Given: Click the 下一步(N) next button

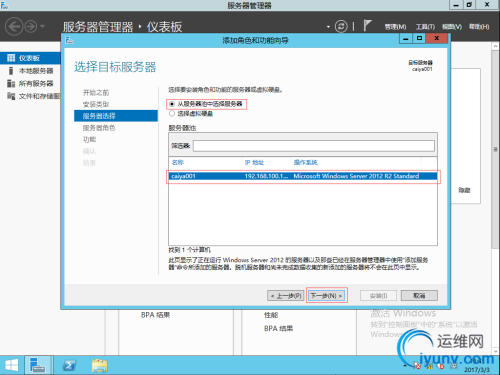Looking at the screenshot, I should pos(326,295).
